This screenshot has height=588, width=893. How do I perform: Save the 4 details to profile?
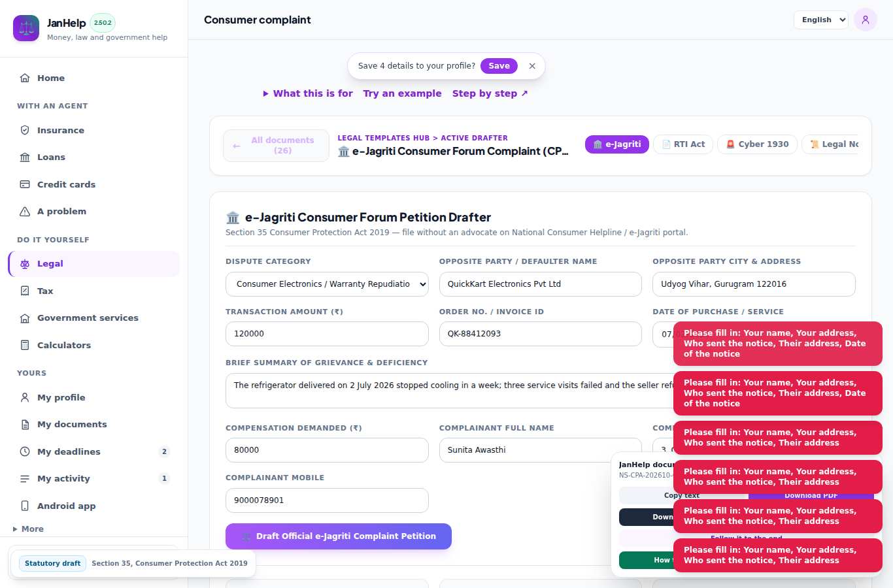(499, 66)
